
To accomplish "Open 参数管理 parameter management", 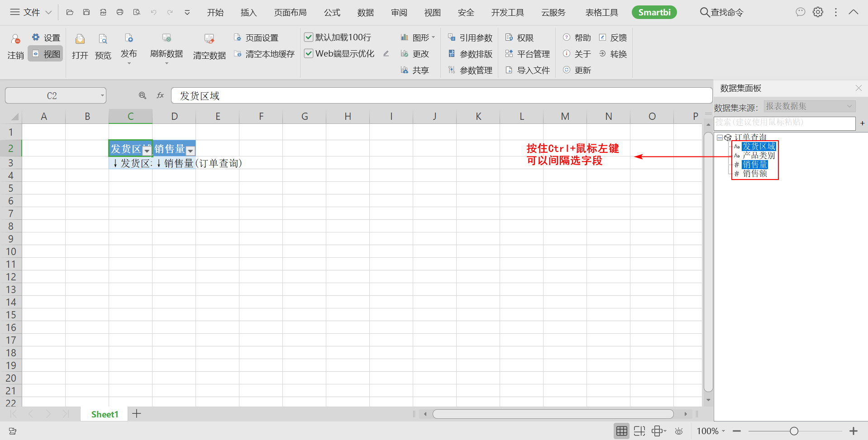I will tap(470, 70).
